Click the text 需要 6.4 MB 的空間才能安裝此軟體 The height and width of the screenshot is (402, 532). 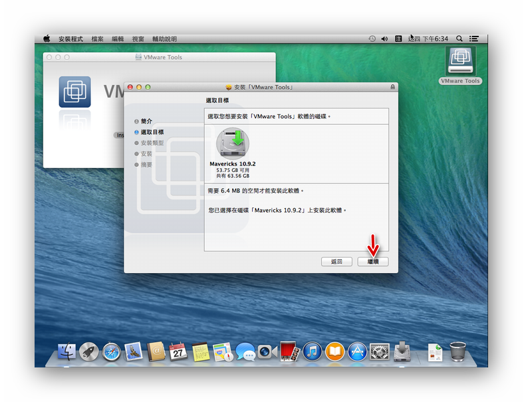coord(255,191)
